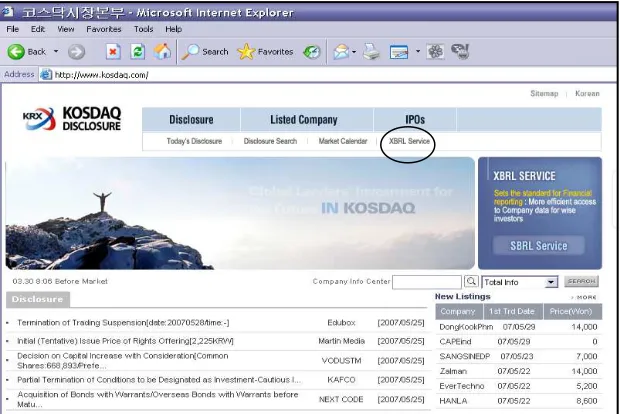620x414 pixels.
Task: Expand the Mail dropdown arrow
Action: click(x=354, y=51)
